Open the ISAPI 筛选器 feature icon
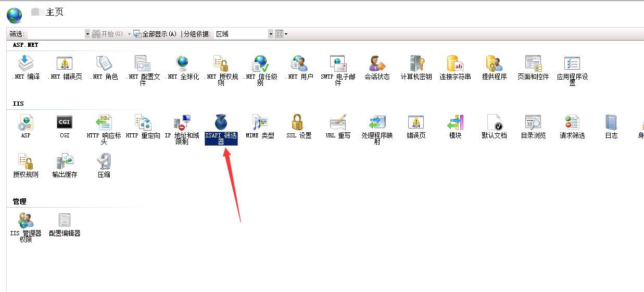 pos(221,123)
